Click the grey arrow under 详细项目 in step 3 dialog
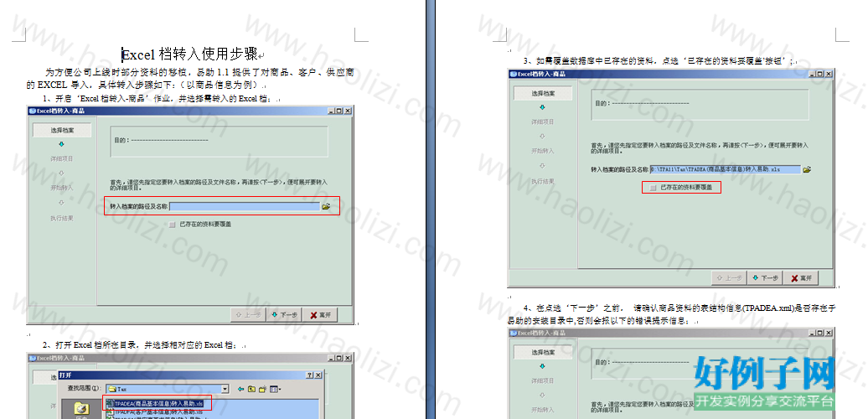 (x=543, y=136)
